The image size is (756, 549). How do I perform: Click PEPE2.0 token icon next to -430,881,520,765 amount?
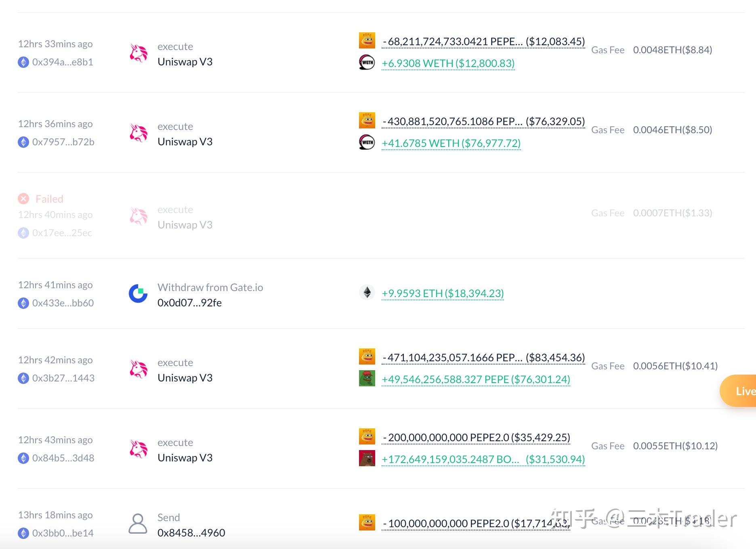367,120
